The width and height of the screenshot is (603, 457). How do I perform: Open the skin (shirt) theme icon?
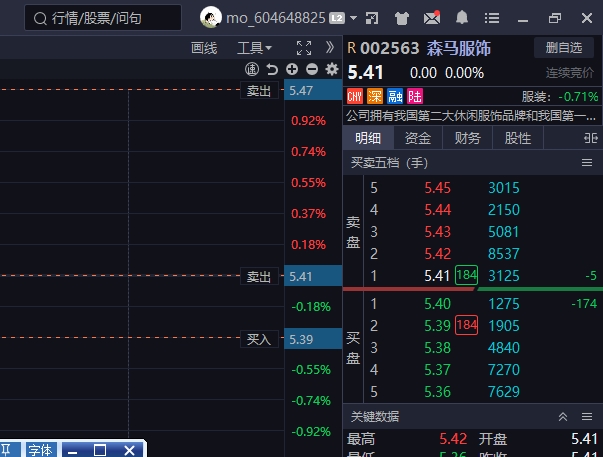click(401, 18)
